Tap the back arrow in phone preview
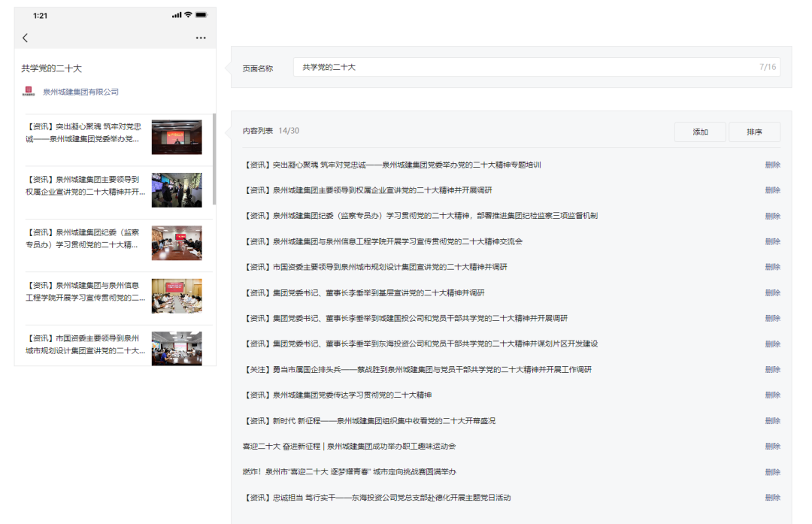The width and height of the screenshot is (812, 524). [x=25, y=38]
